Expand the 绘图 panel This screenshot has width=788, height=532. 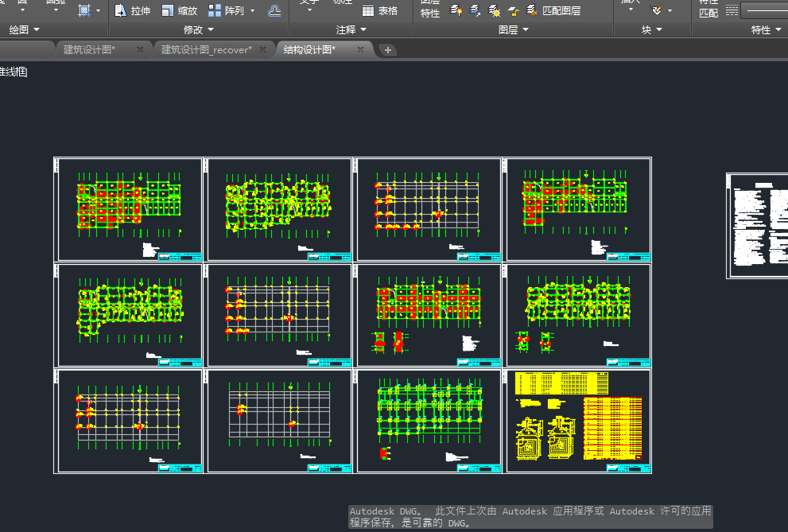pyautogui.click(x=24, y=29)
